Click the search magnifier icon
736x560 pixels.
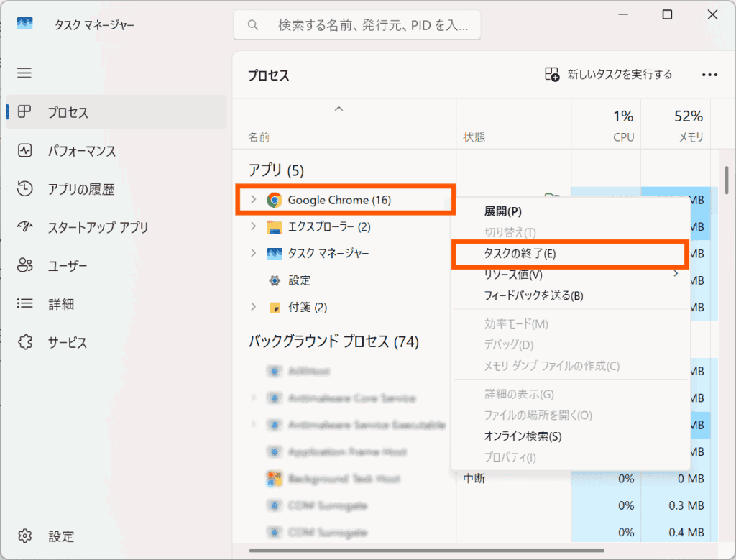[x=252, y=25]
